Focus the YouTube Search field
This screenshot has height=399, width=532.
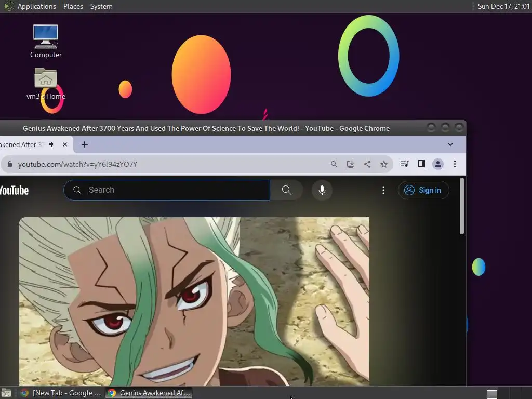[167, 190]
